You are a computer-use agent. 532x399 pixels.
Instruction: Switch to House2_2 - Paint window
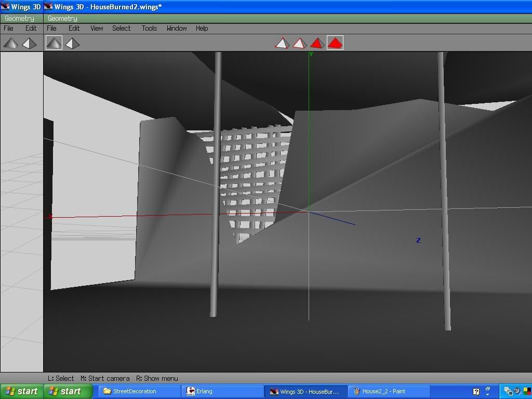pyautogui.click(x=383, y=391)
